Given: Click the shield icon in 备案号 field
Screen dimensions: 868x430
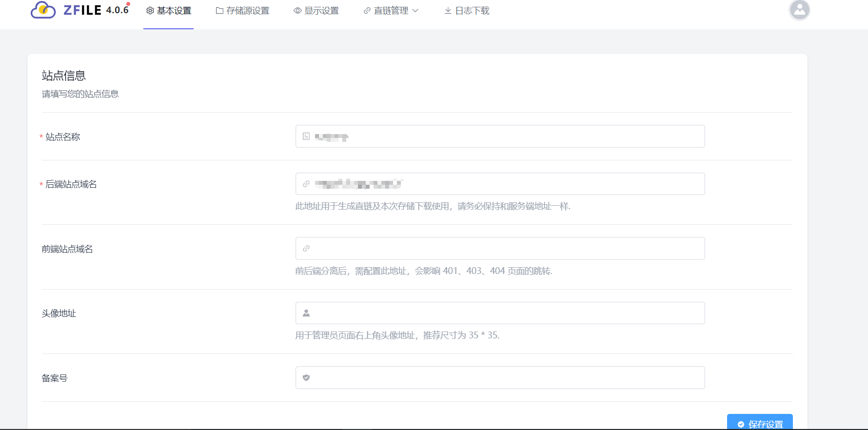Looking at the screenshot, I should [x=306, y=378].
